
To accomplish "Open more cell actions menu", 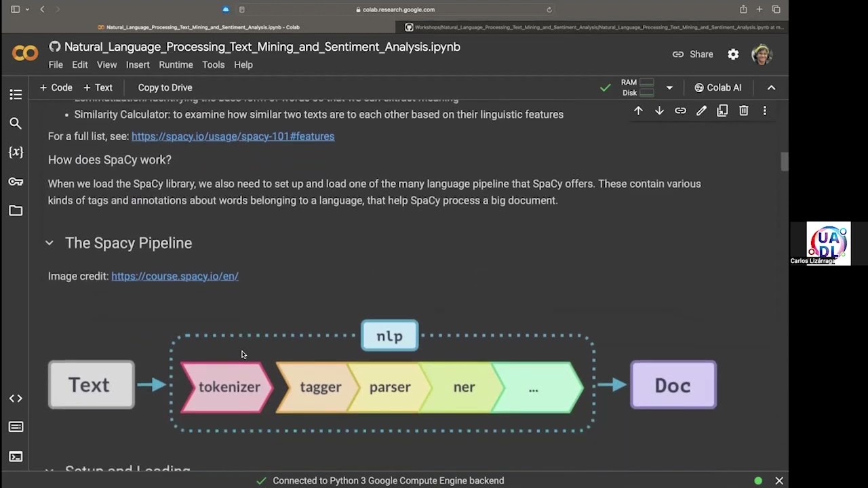I will click(764, 110).
